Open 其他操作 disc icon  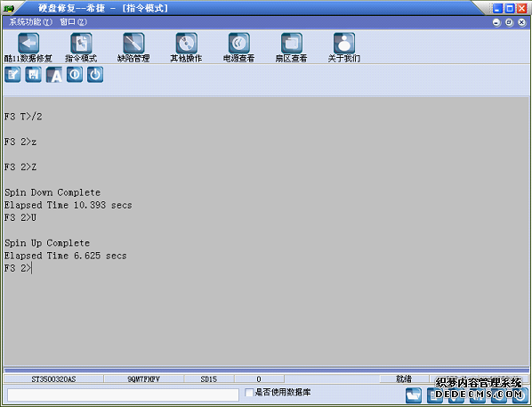186,44
